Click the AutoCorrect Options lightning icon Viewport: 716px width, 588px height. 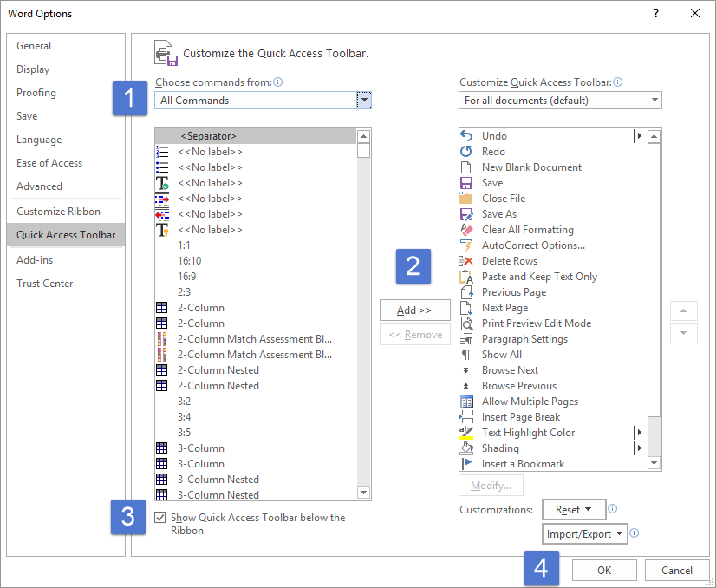[x=466, y=245]
